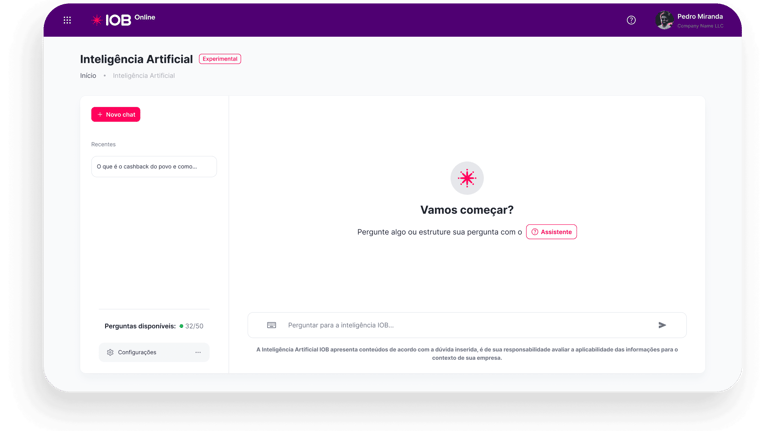Click the Configurações menu entry
Image resolution: width=768 pixels, height=431 pixels.
154,352
